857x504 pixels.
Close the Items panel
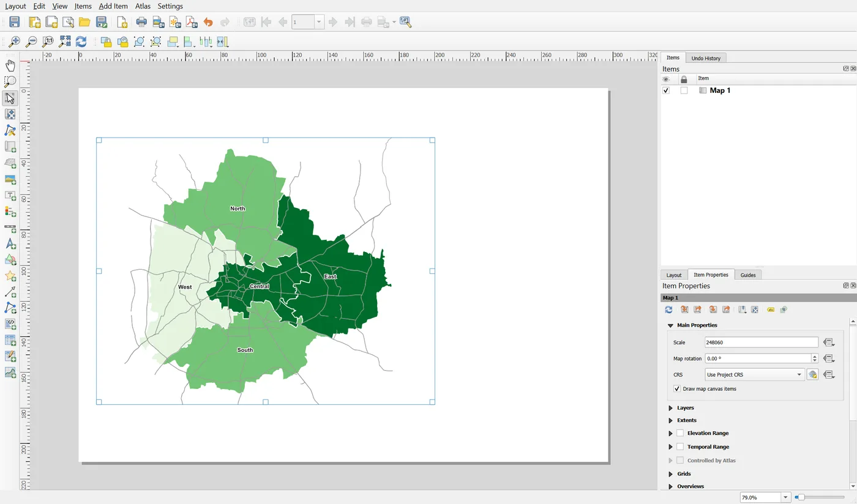[x=853, y=69]
